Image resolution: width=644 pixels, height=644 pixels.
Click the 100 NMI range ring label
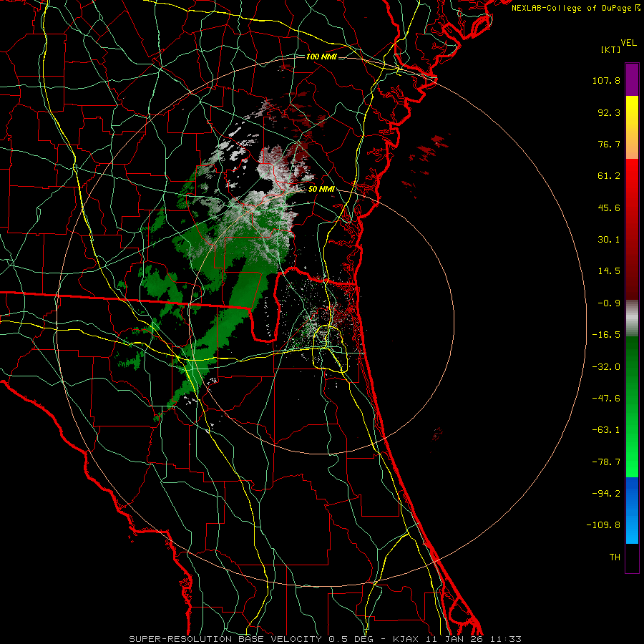point(321,57)
